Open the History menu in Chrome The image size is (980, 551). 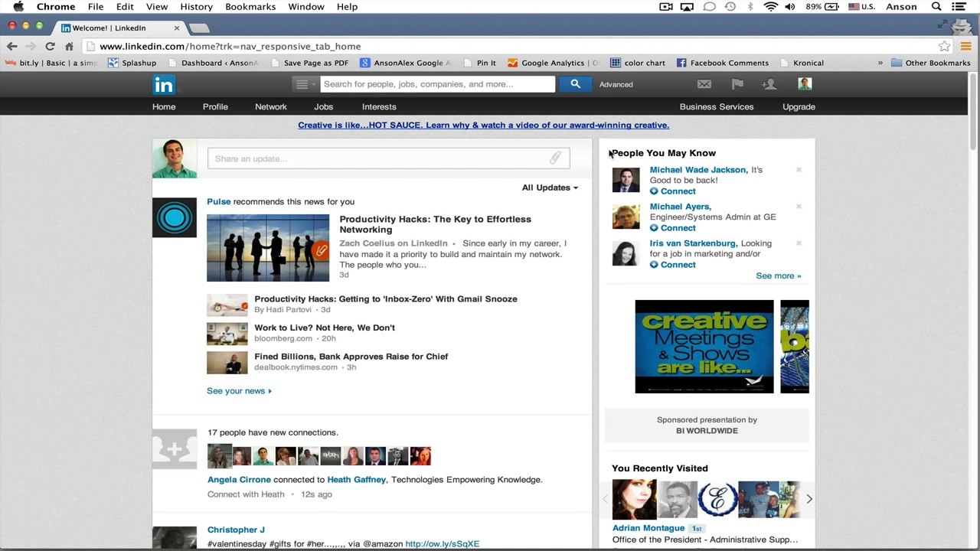click(x=197, y=7)
